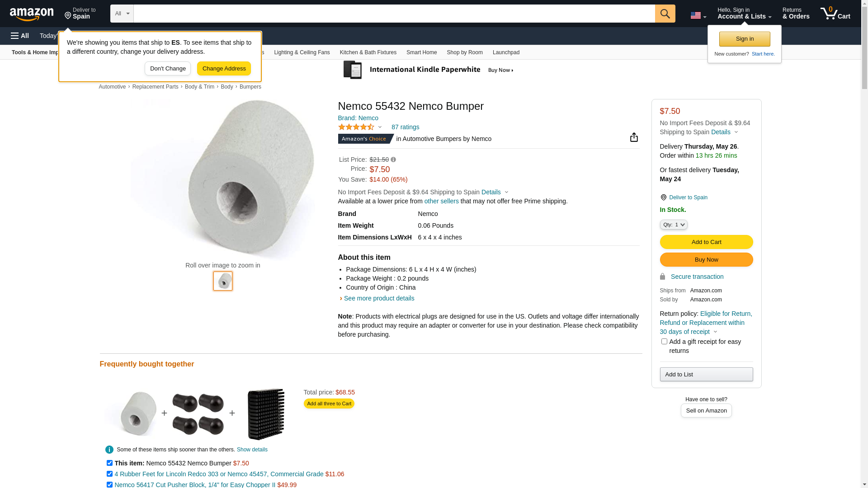This screenshot has height=488, width=868.
Task: Uncheck the 4 Rubber Feet item
Action: (109, 474)
